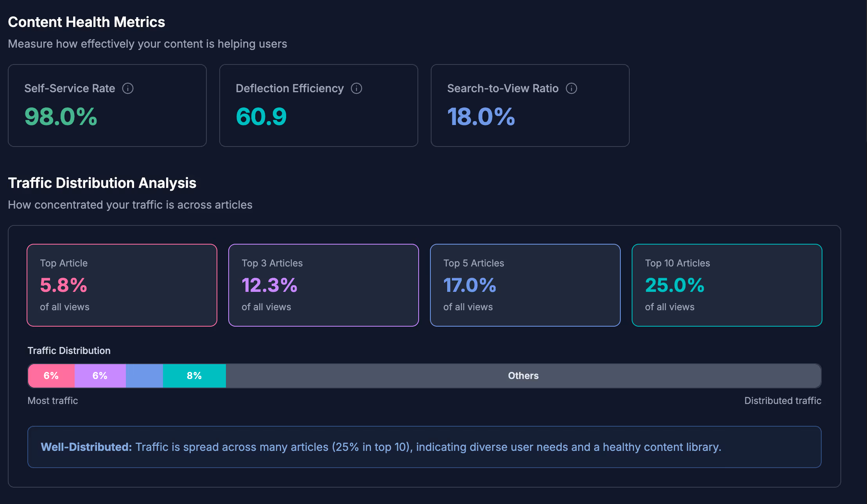Click the Most traffic label

tap(53, 400)
